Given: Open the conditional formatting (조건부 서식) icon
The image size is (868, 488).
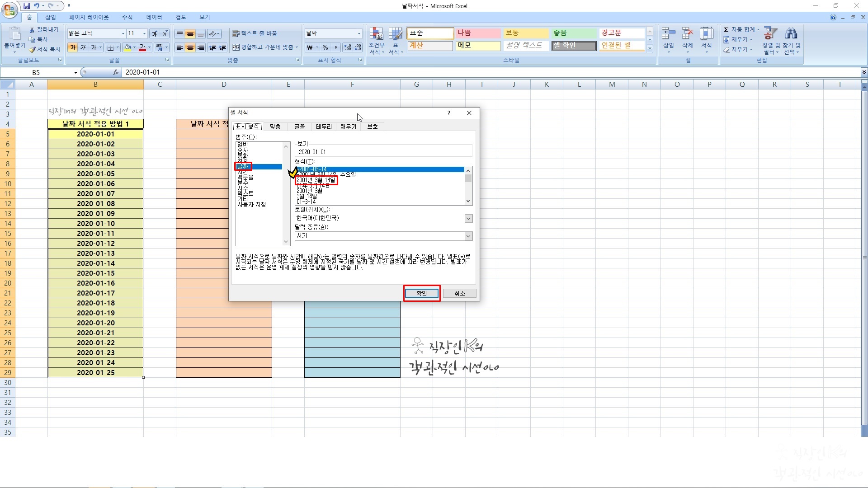Looking at the screenshot, I should click(376, 34).
